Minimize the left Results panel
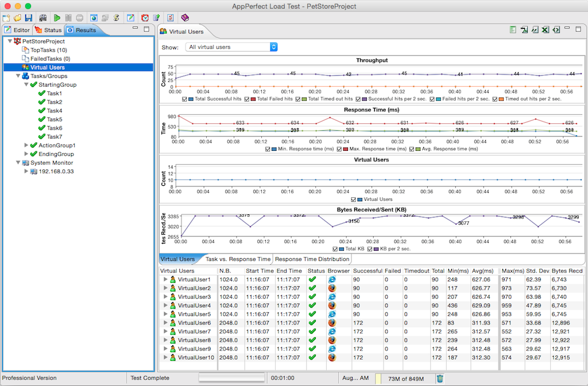Image resolution: width=588 pixels, height=386 pixels. [x=136, y=28]
